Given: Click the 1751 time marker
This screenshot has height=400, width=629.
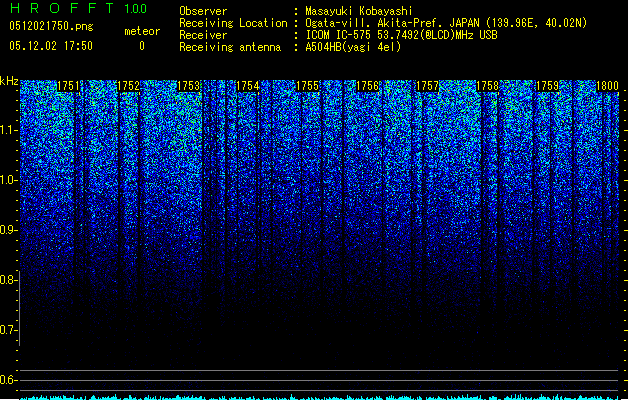Looking at the screenshot, I should [x=68, y=86].
